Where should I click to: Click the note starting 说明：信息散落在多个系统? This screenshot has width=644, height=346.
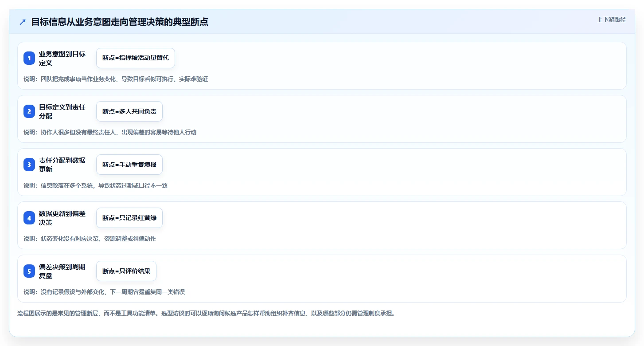coord(96,185)
